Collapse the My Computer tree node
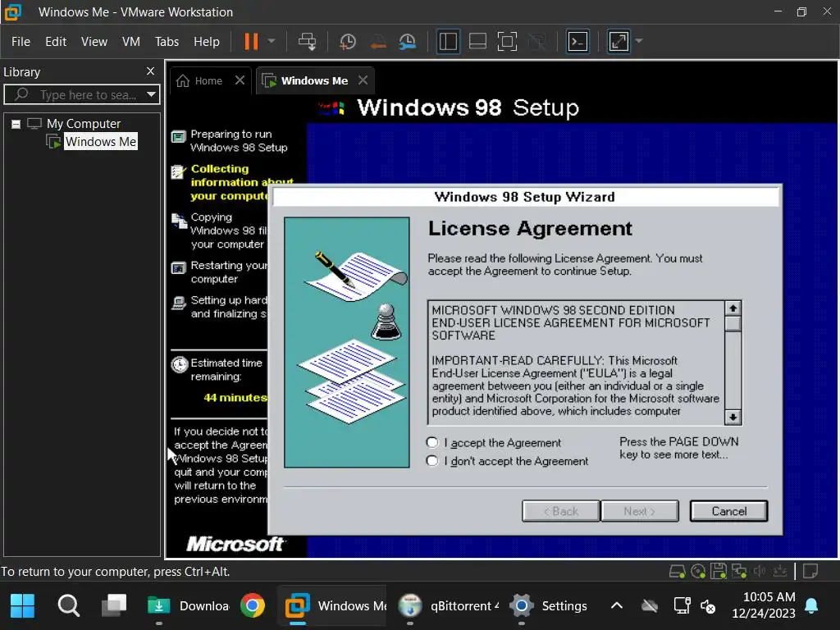This screenshot has width=840, height=630. pyautogui.click(x=16, y=125)
